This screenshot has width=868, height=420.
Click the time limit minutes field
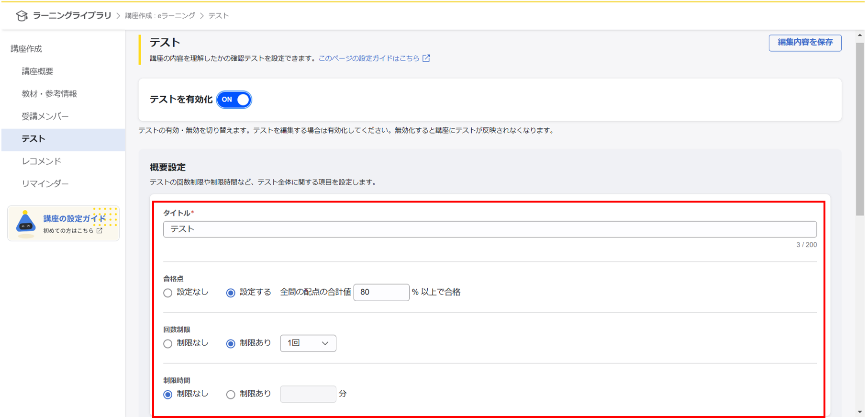308,394
